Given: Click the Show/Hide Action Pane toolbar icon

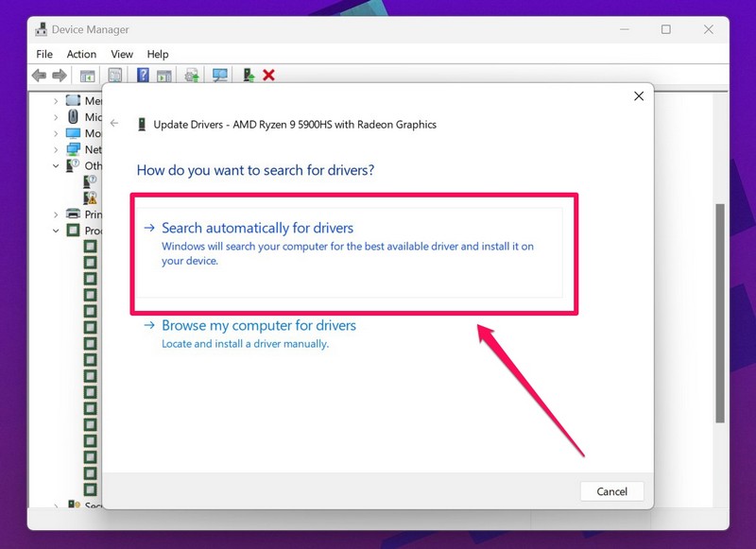Looking at the screenshot, I should pyautogui.click(x=162, y=76).
